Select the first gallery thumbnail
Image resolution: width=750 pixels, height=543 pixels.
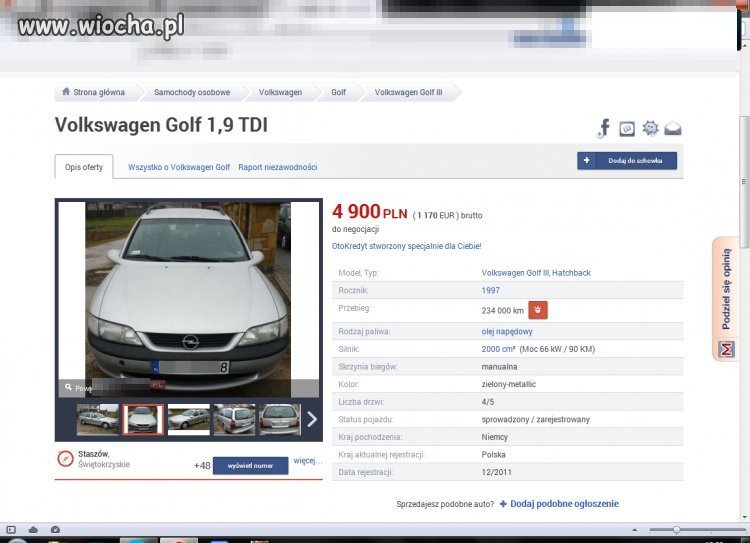click(98, 420)
